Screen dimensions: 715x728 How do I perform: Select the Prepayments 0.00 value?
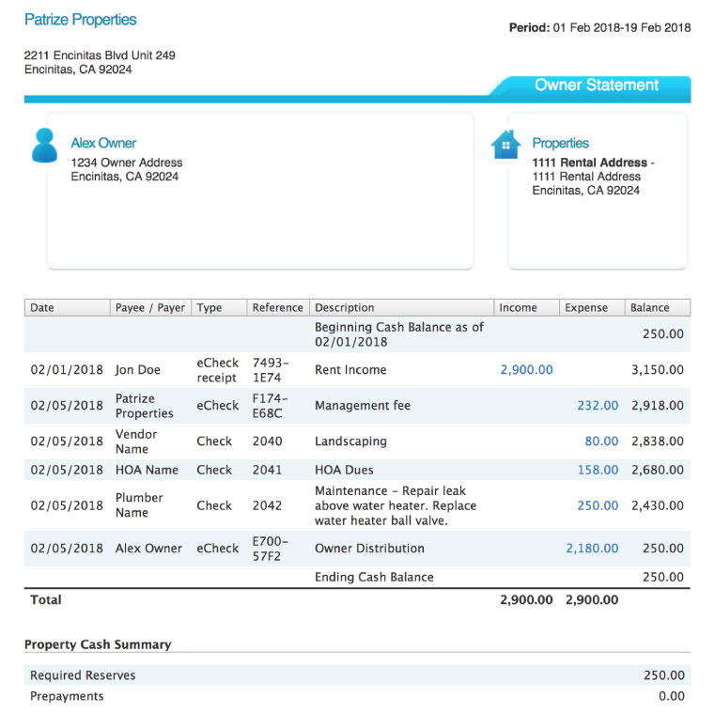pos(672,696)
